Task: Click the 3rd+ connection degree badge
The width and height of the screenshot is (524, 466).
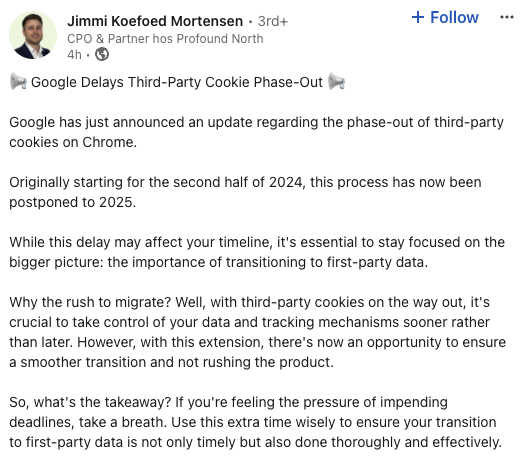Action: click(272, 21)
